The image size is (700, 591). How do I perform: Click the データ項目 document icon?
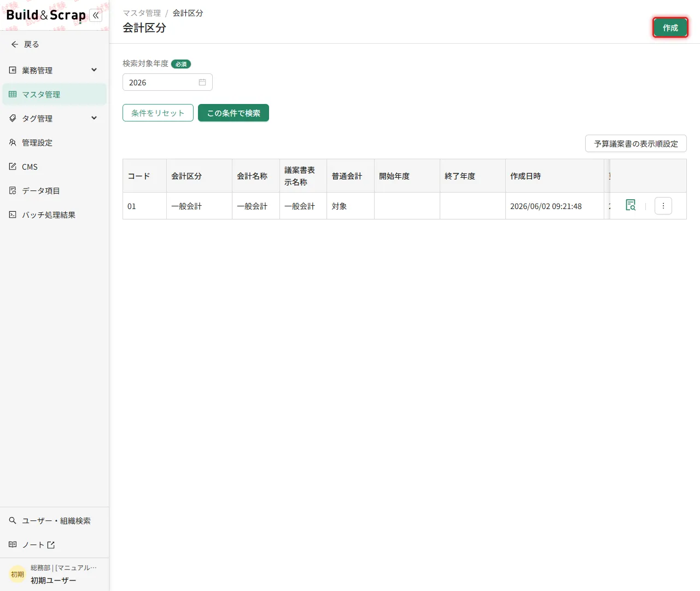pos(13,190)
